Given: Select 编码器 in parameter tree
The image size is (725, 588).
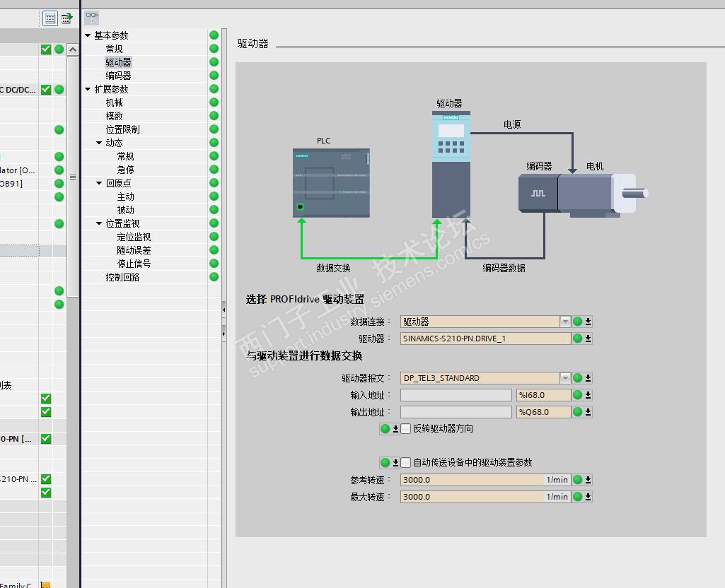Looking at the screenshot, I should pos(118,76).
